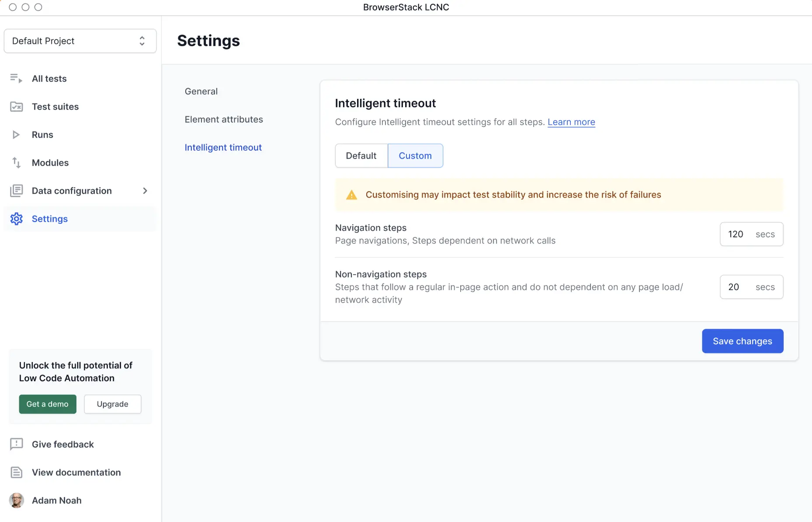Click the Upgrade button
The image size is (812, 522).
pyautogui.click(x=113, y=404)
